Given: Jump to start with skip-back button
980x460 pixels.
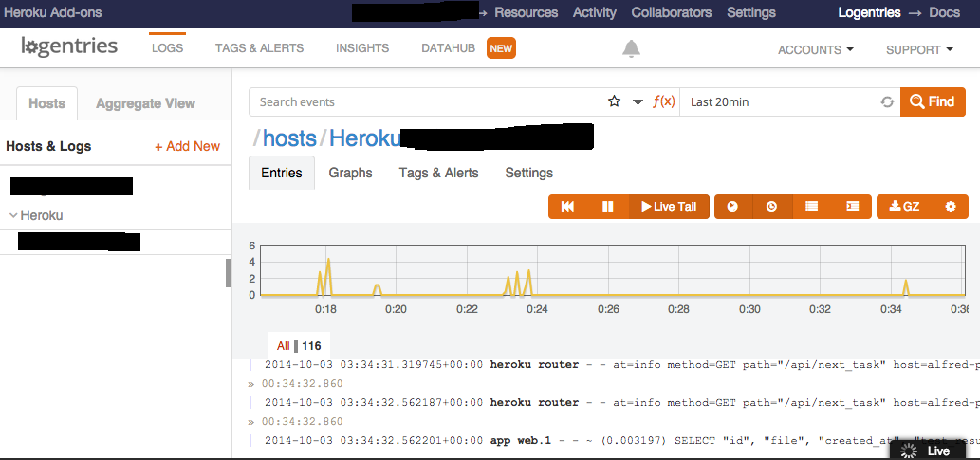Looking at the screenshot, I should (x=567, y=207).
